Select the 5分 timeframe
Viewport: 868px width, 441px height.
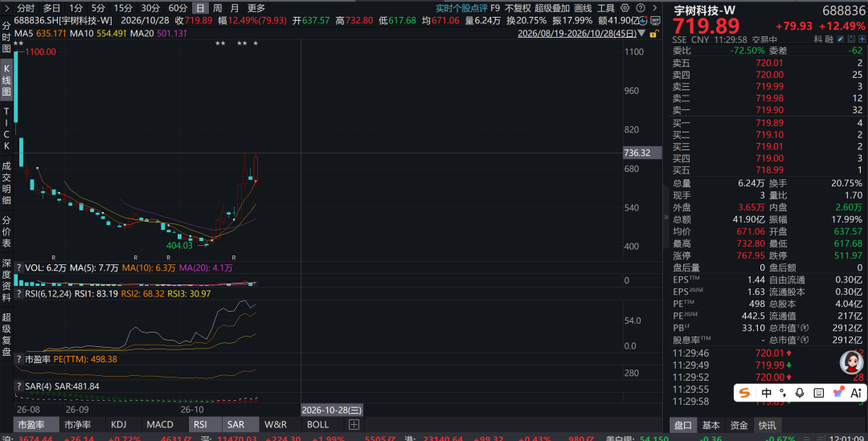[x=98, y=8]
